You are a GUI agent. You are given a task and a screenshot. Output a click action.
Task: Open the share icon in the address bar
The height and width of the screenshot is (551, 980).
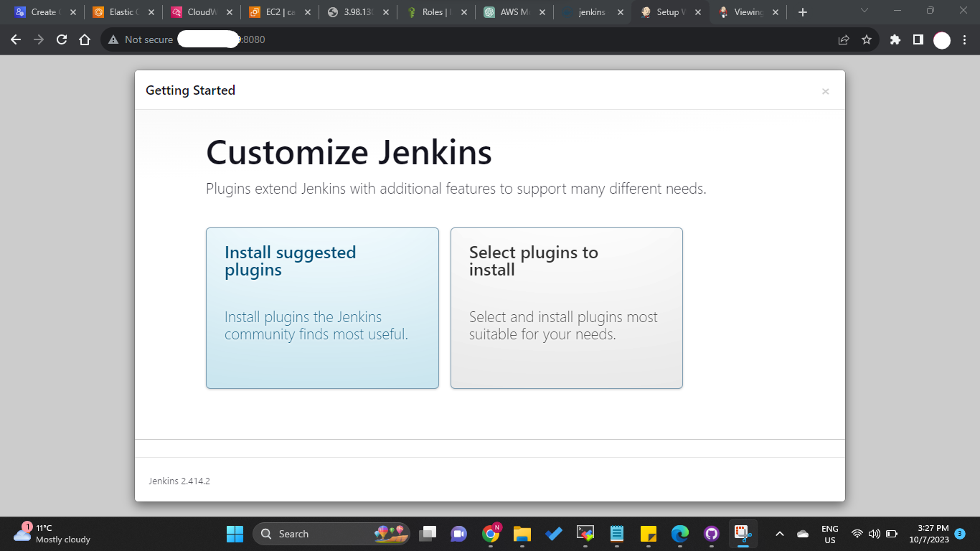point(842,39)
